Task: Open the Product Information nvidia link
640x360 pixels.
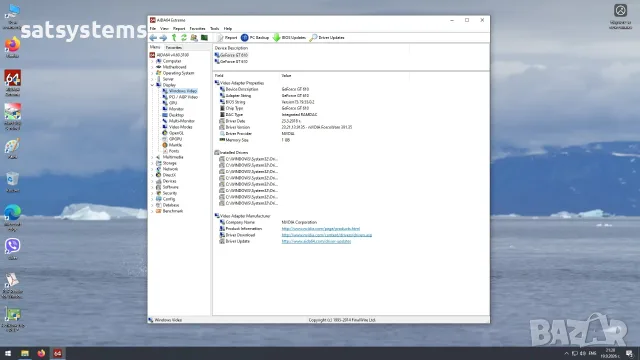Action: 321,229
